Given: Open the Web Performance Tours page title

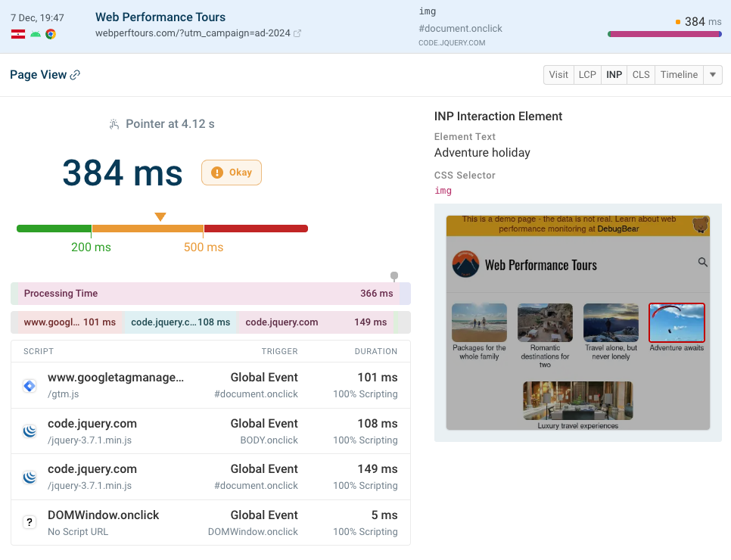Looking at the screenshot, I should [160, 17].
